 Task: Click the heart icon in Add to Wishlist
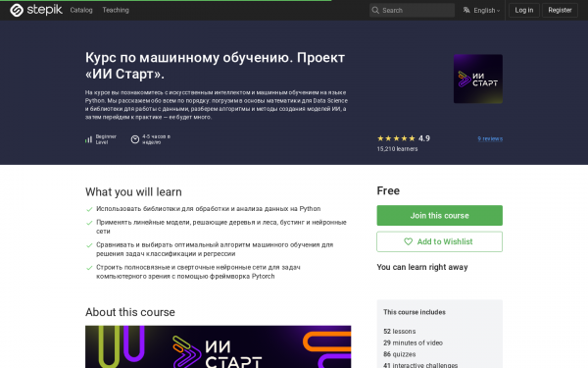click(408, 241)
